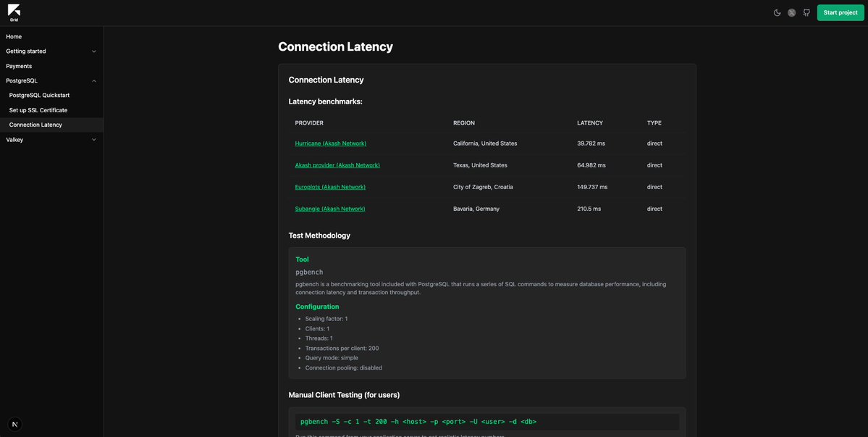868x437 pixels.
Task: Click the Latency benchmarks heading
Action: 326,101
